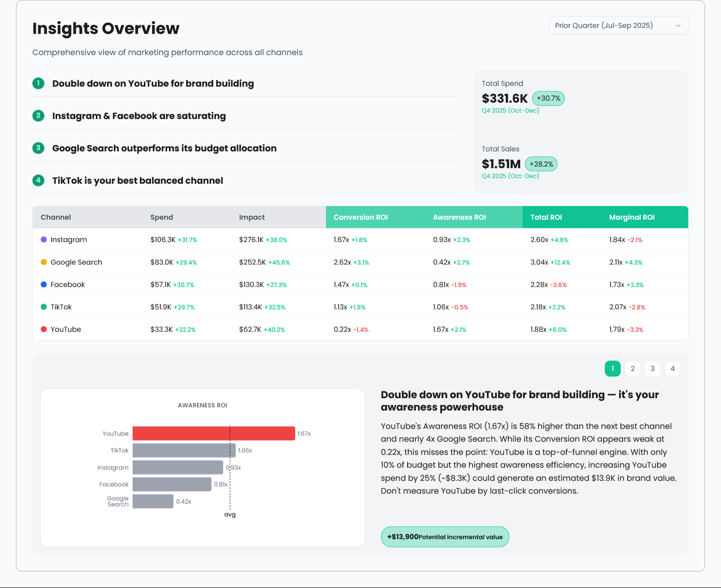This screenshot has height=588, width=721.
Task: Open the Google Search outperforms budget insight
Action: click(x=164, y=148)
